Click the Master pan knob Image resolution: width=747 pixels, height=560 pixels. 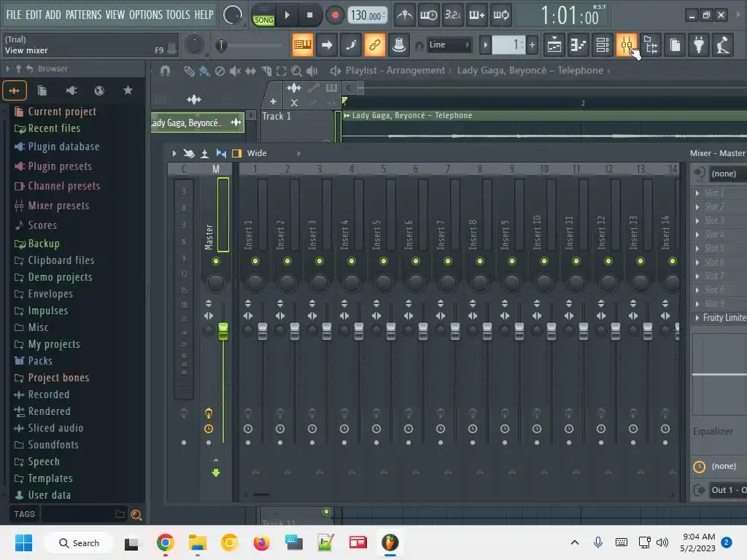(x=216, y=282)
